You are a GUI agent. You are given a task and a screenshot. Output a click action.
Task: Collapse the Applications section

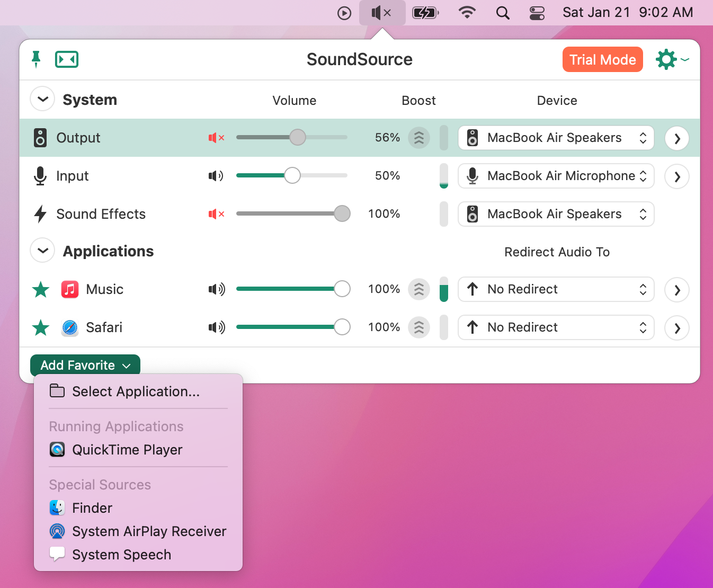[x=42, y=251]
